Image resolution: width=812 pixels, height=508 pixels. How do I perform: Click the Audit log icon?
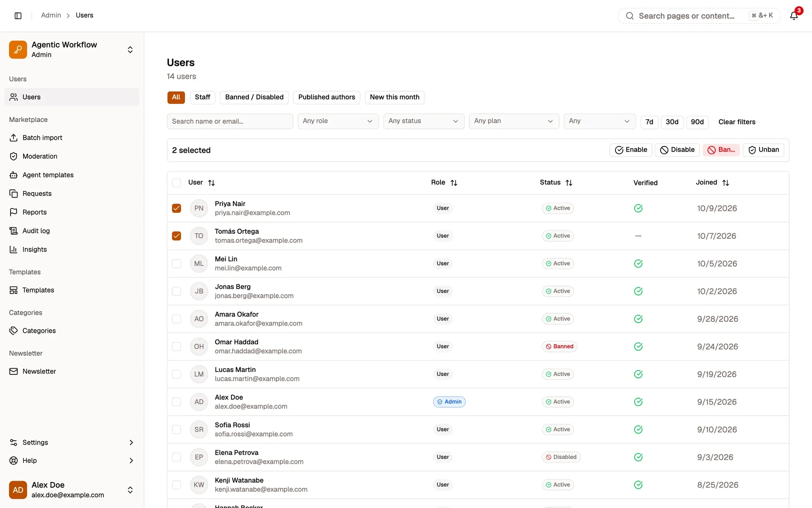pos(13,231)
